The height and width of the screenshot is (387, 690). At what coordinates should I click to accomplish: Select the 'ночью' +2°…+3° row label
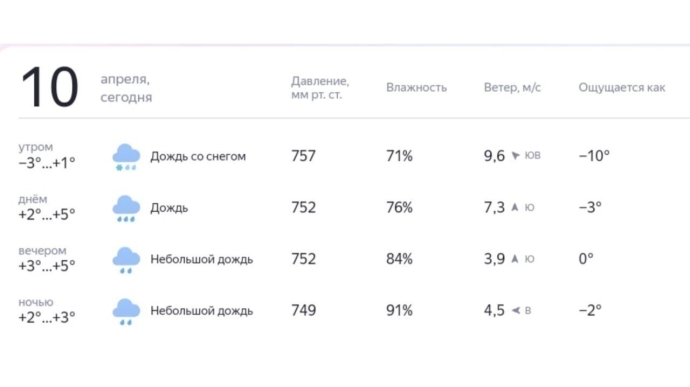(x=47, y=310)
